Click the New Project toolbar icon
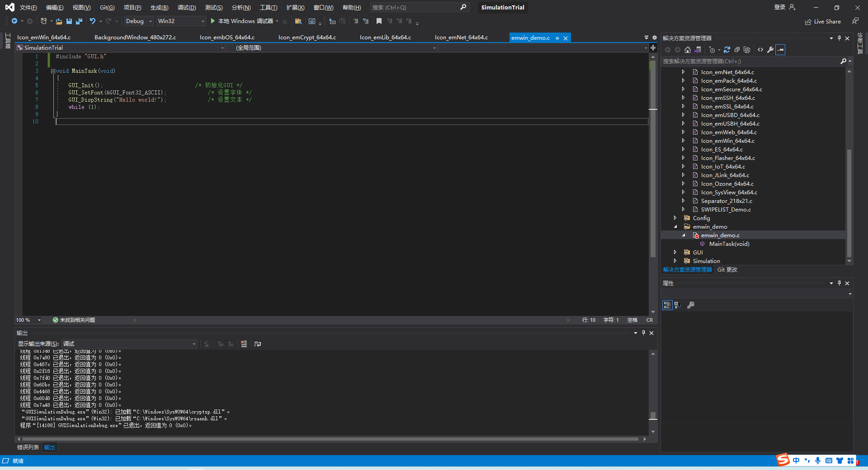 [43, 21]
